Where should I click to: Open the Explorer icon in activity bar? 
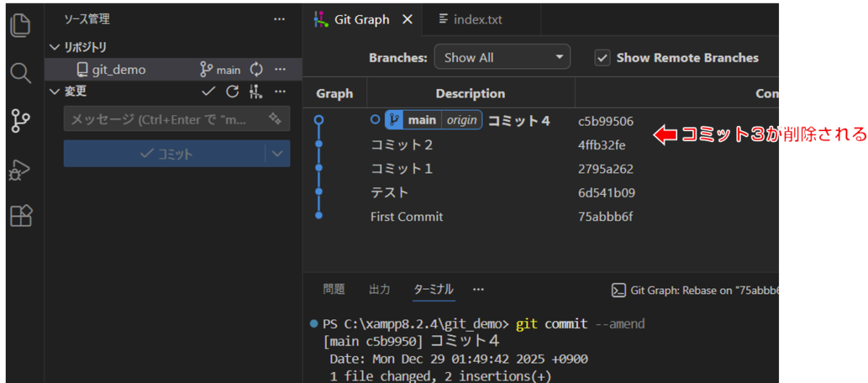tap(21, 25)
